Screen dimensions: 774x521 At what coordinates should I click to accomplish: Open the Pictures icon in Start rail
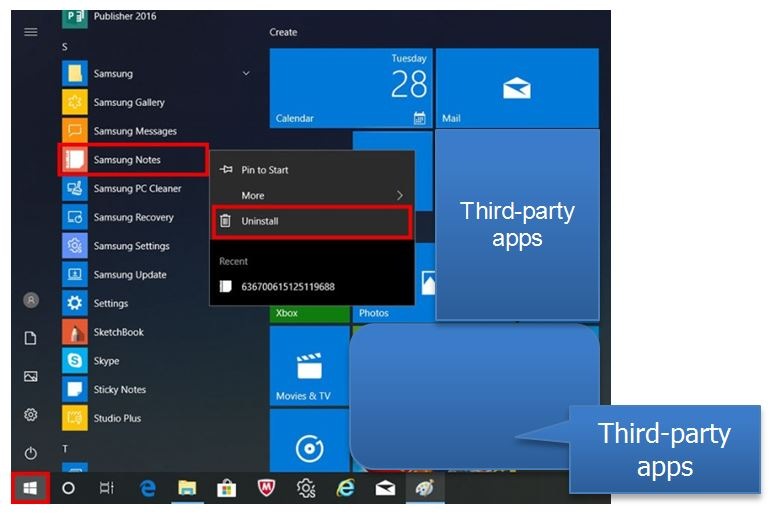[x=31, y=377]
